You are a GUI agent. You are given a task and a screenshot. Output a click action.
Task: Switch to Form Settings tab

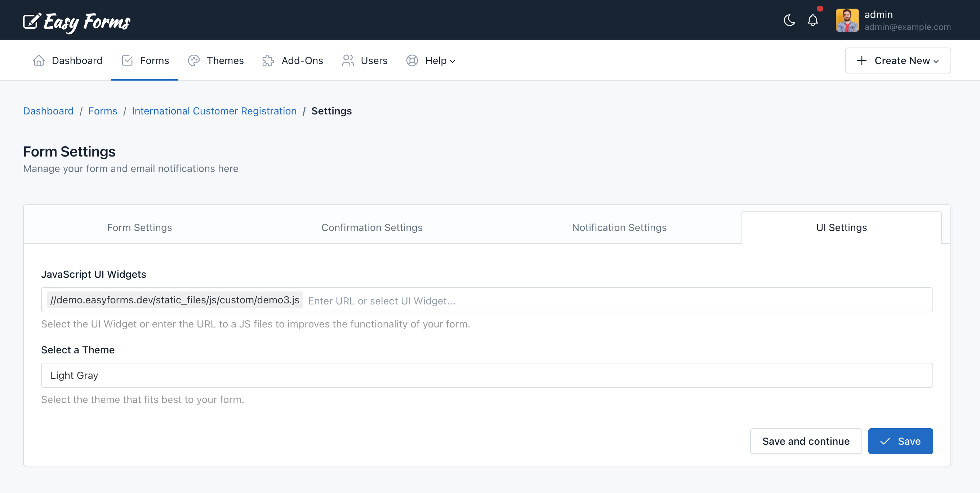[x=139, y=227]
